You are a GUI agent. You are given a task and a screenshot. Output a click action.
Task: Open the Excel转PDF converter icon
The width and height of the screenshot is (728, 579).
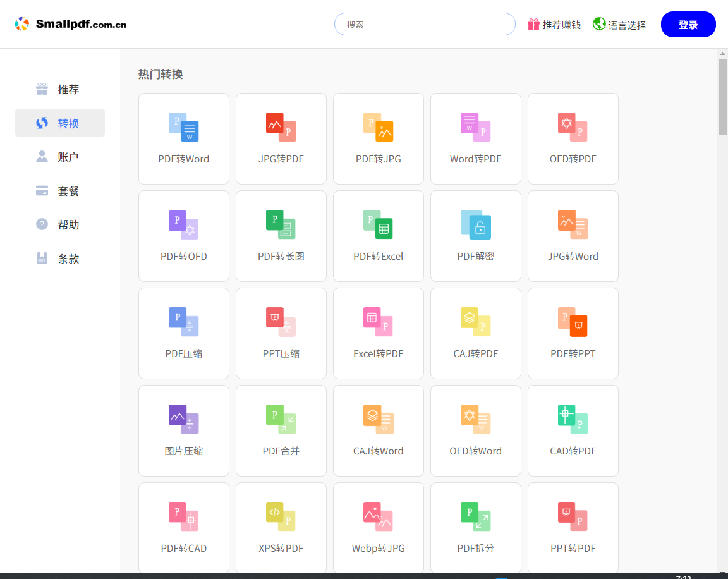[379, 322]
